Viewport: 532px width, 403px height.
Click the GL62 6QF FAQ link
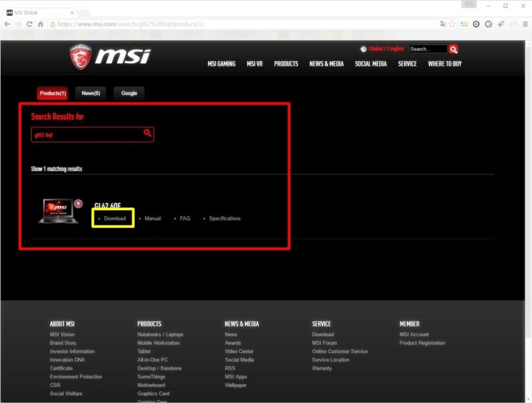185,219
